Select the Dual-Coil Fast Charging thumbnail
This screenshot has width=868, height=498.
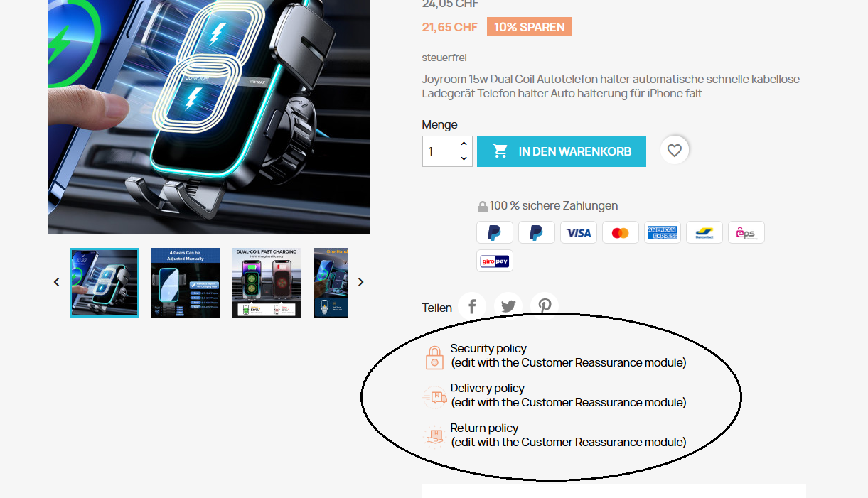tap(267, 282)
